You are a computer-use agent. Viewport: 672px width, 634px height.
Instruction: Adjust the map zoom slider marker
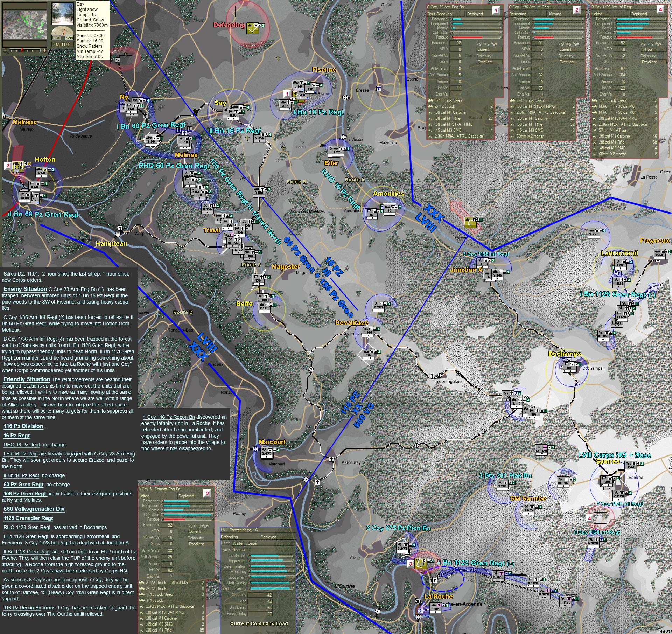click(x=23, y=51)
